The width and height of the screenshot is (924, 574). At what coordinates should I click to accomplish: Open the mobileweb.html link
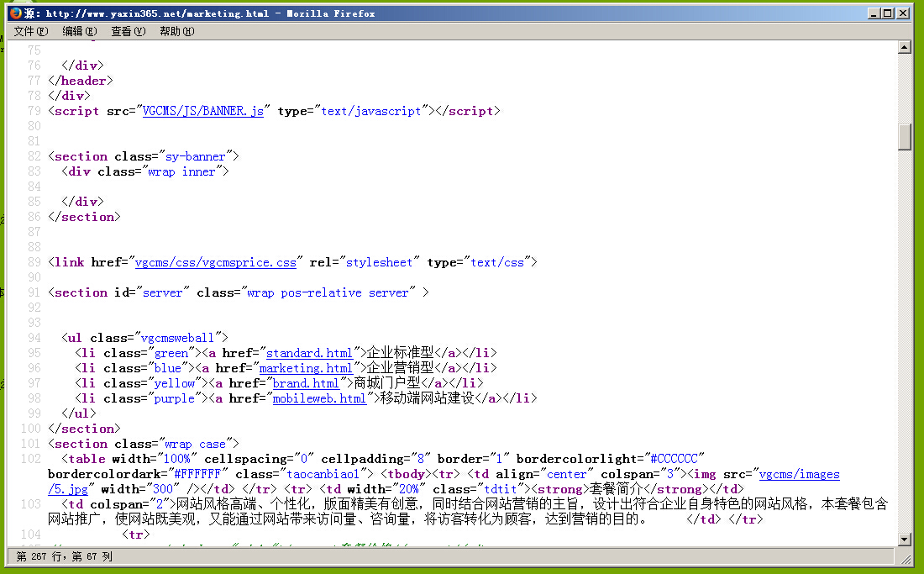[x=319, y=398]
